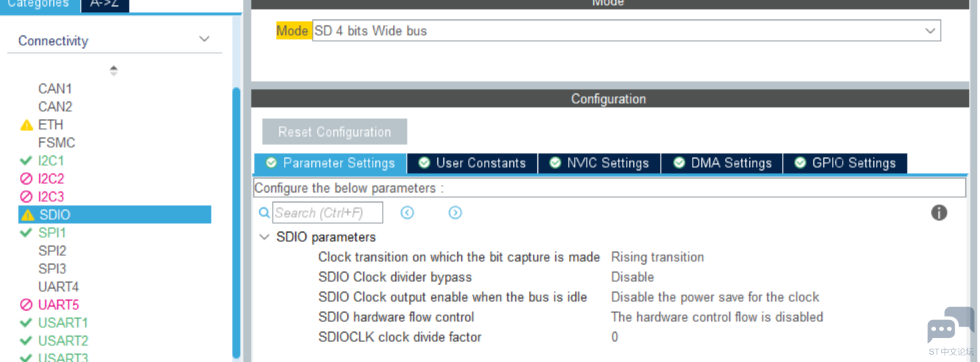This screenshot has width=980, height=362.
Task: Switch to the A->Z view tab
Action: [x=105, y=5]
